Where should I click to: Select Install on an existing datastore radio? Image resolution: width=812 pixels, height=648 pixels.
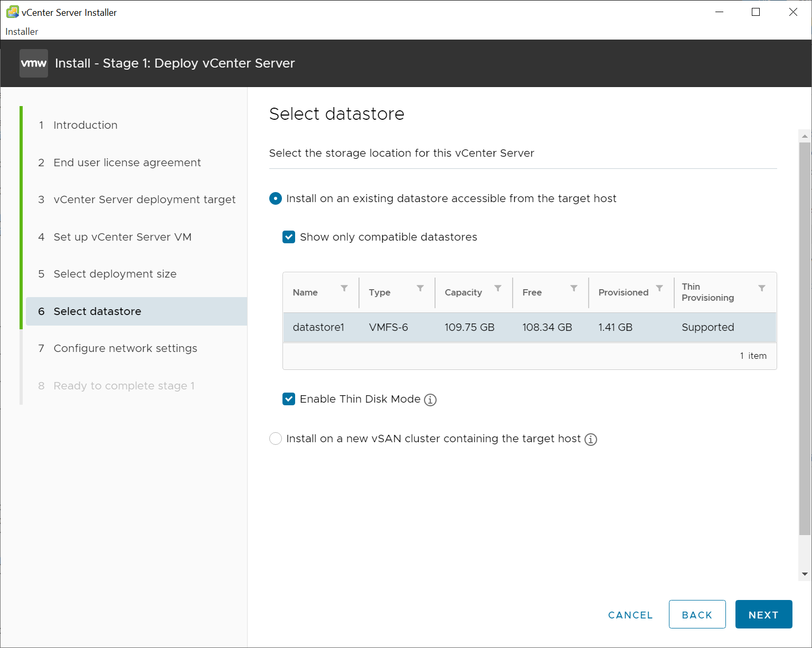(x=276, y=198)
